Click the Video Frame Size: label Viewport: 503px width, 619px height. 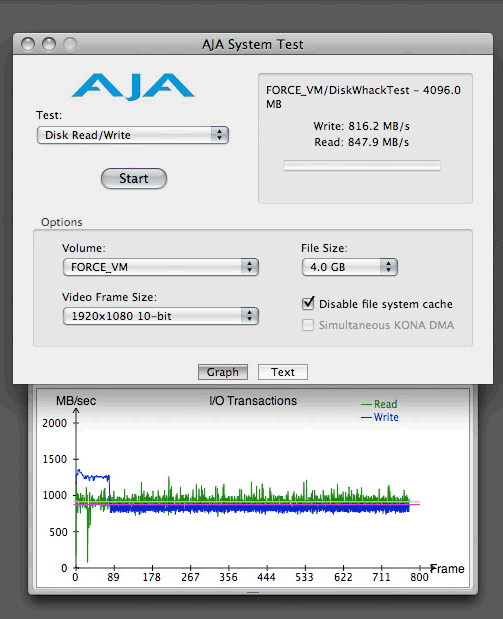[x=109, y=297]
